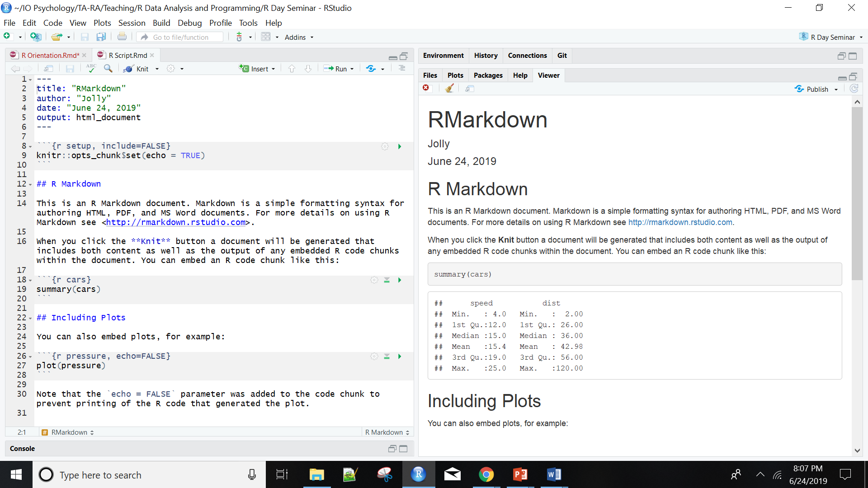Open an existing file with the folder icon

click(56, 37)
